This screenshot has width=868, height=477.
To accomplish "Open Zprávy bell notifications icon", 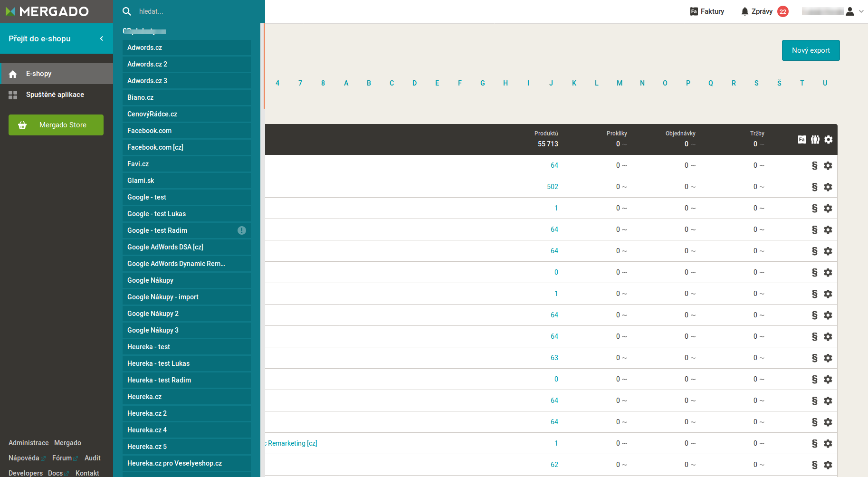I will pyautogui.click(x=744, y=11).
